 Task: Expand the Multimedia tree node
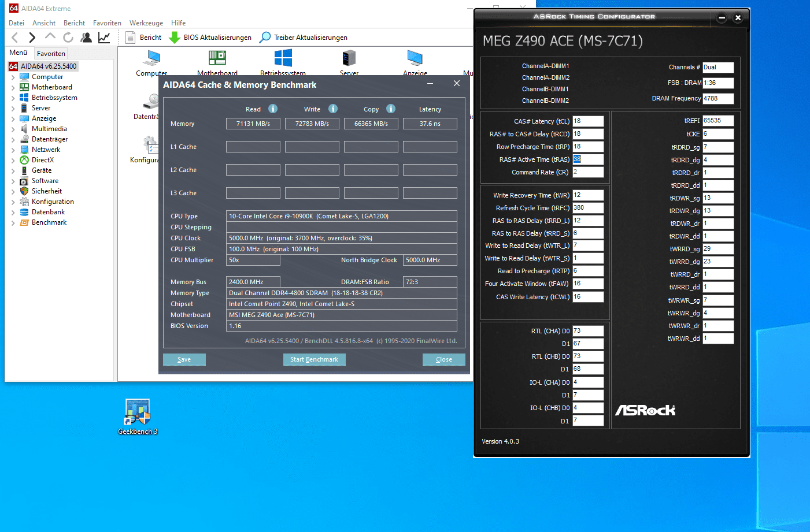(x=13, y=129)
